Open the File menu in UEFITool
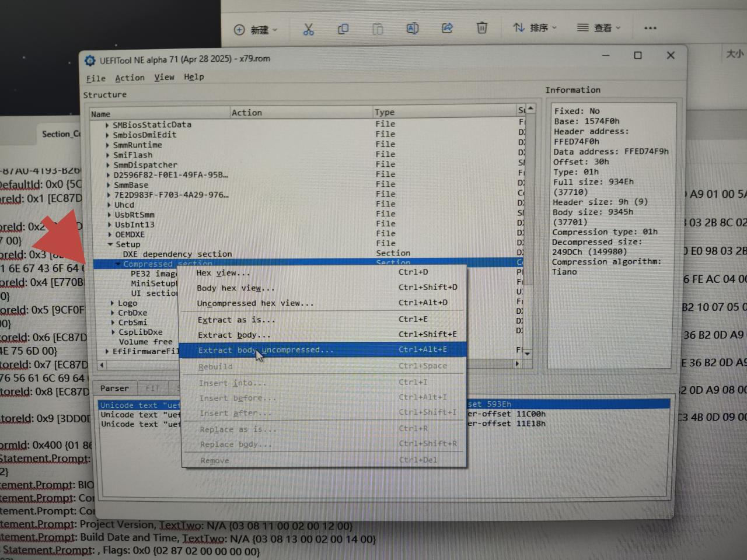Image resolution: width=747 pixels, height=560 pixels. tap(96, 79)
